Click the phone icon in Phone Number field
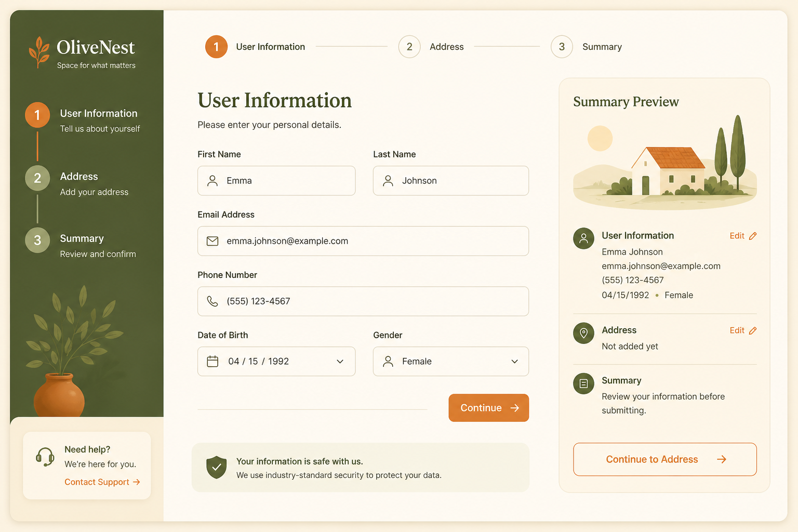This screenshot has width=798, height=532. (x=212, y=301)
